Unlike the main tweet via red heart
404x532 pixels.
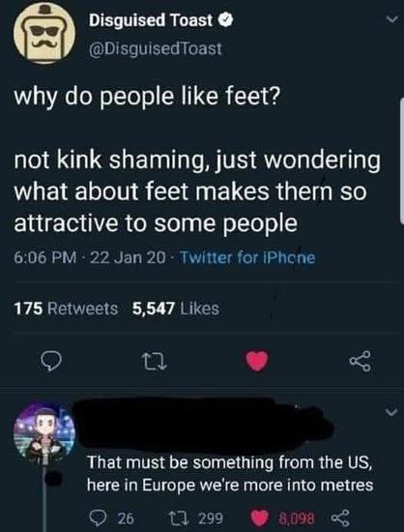(257, 361)
